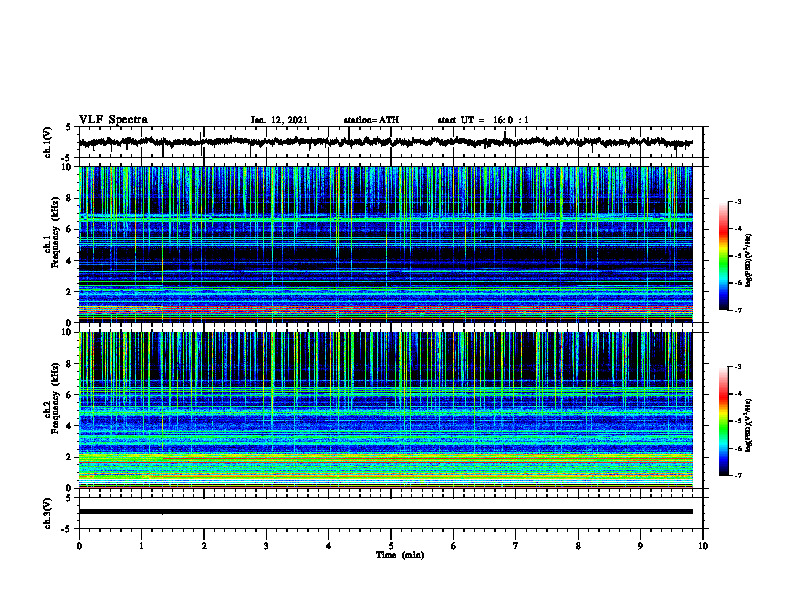Click the "-7" value on ch.2 colorbar

(737, 476)
